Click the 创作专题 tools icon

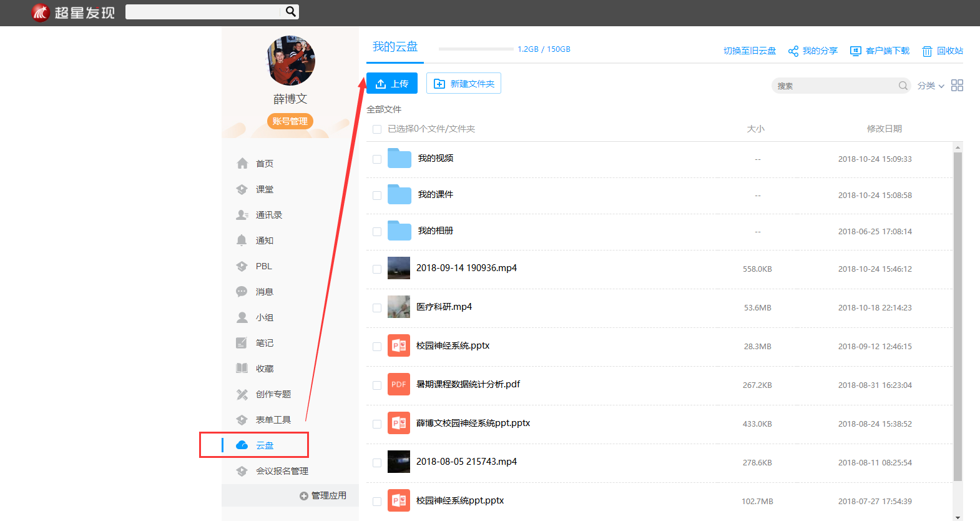(x=242, y=394)
